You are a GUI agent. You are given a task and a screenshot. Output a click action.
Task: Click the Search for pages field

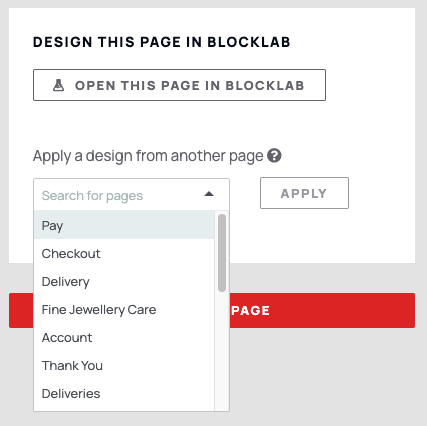pyautogui.click(x=131, y=195)
